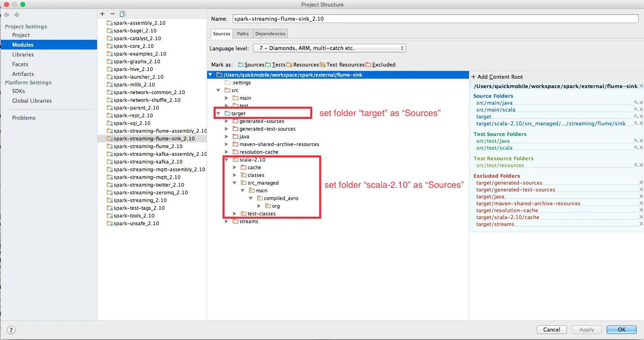Unmark src/main/java source folder X
The height and width of the screenshot is (340, 644).
click(641, 103)
